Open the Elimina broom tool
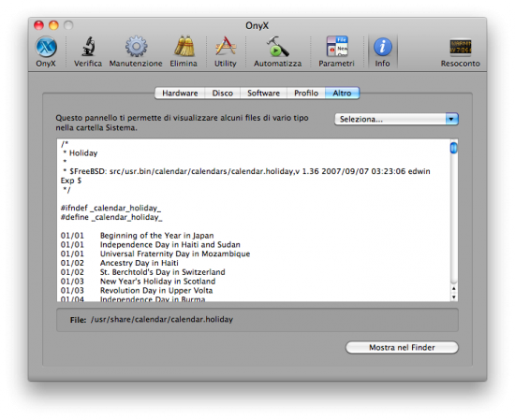Image resolution: width=515 pixels, height=420 pixels. click(x=184, y=51)
